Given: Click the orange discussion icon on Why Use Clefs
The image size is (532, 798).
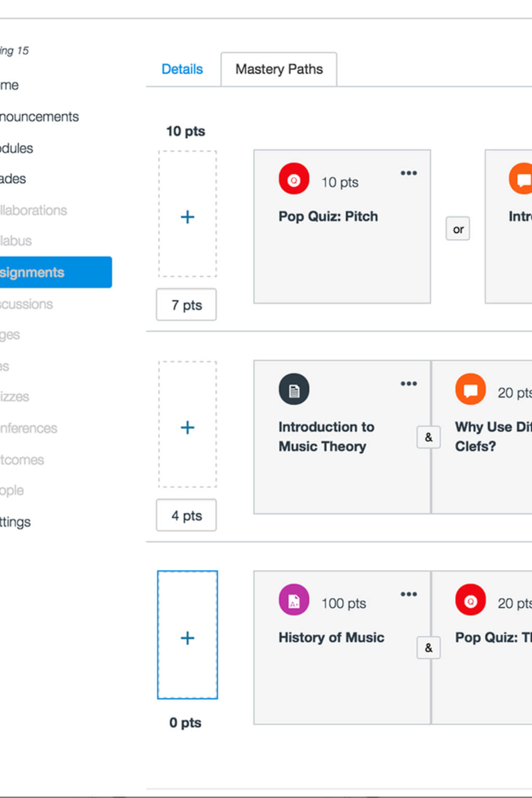Looking at the screenshot, I should (471, 390).
